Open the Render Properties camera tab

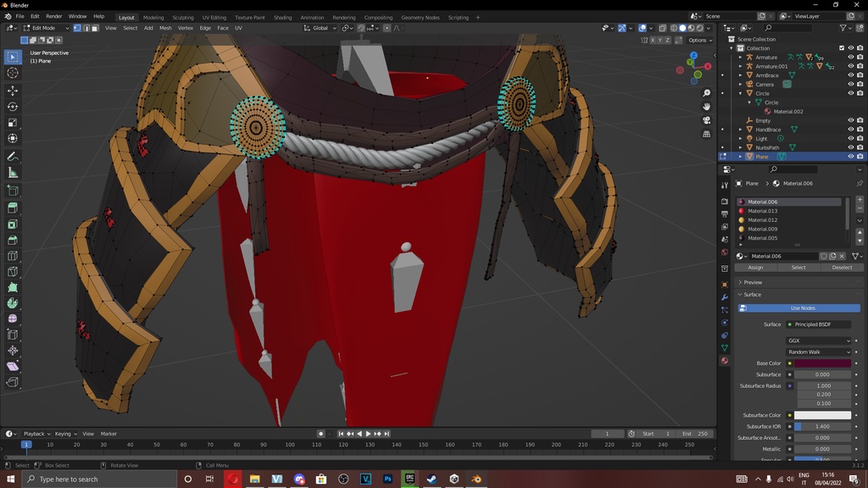(x=725, y=200)
